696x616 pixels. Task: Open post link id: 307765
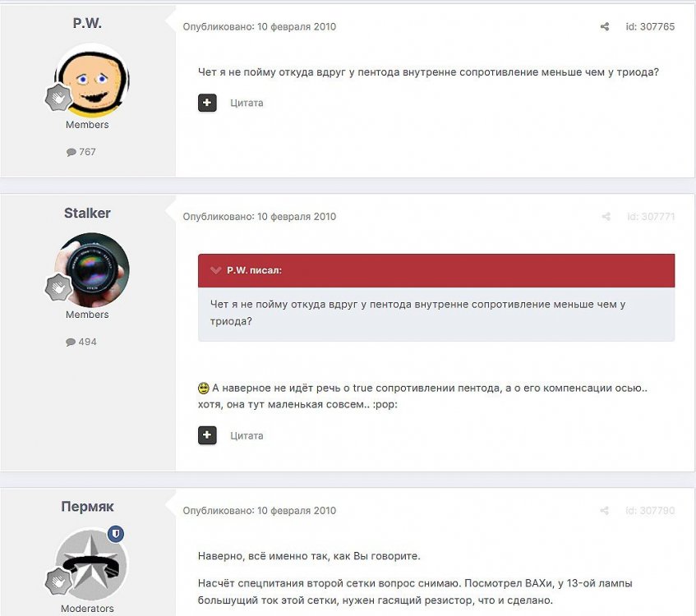click(650, 26)
